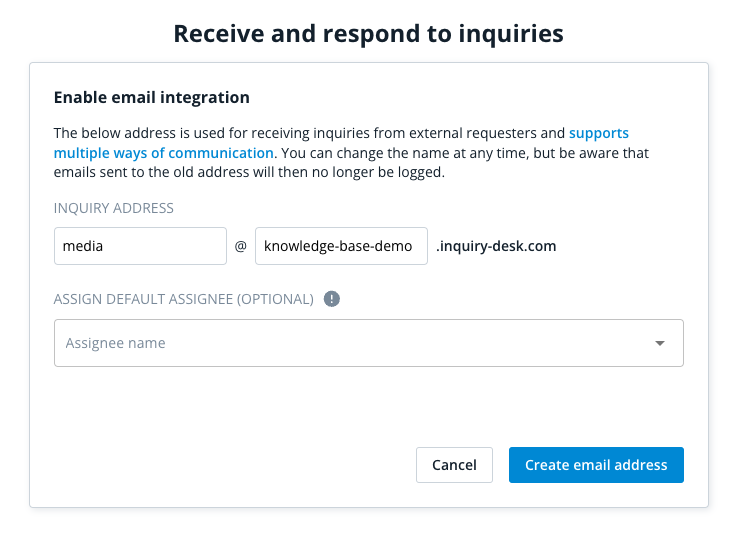Click the Create email address button
This screenshot has width=742, height=536.
click(596, 465)
